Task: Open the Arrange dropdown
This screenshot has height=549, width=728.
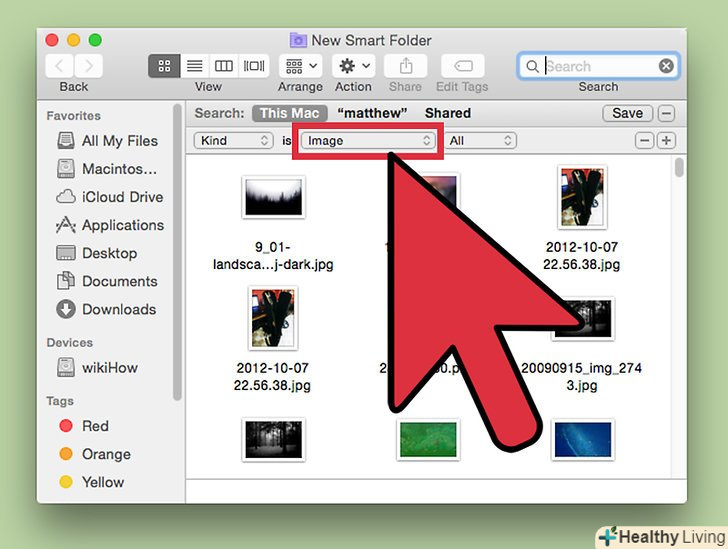Action: [300, 66]
